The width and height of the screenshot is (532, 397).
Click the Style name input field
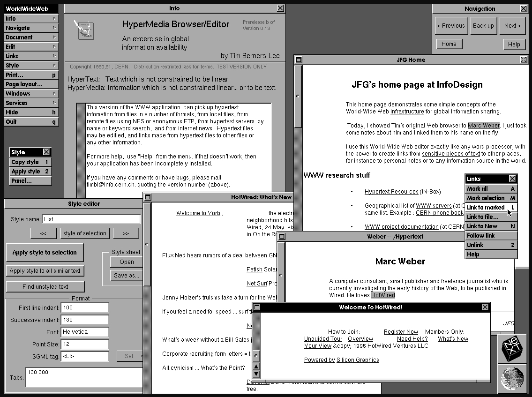point(91,219)
